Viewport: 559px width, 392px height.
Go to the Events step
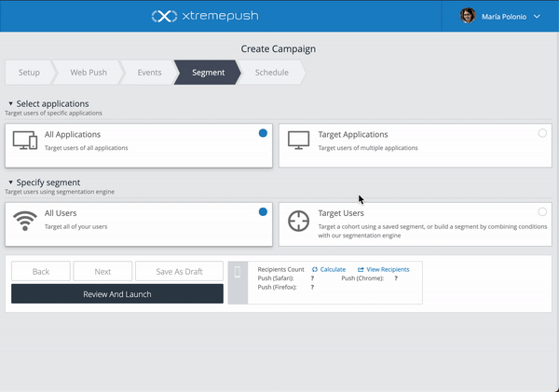[x=149, y=73]
